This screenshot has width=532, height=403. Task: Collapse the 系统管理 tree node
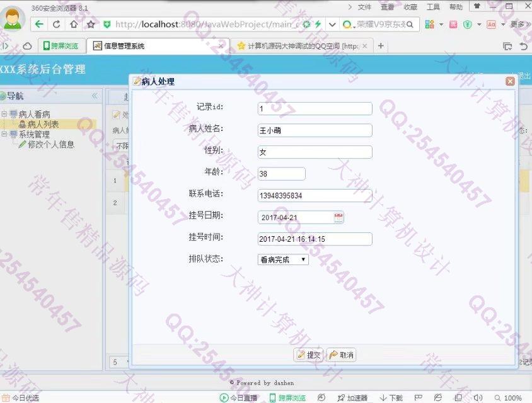pyautogui.click(x=4, y=134)
